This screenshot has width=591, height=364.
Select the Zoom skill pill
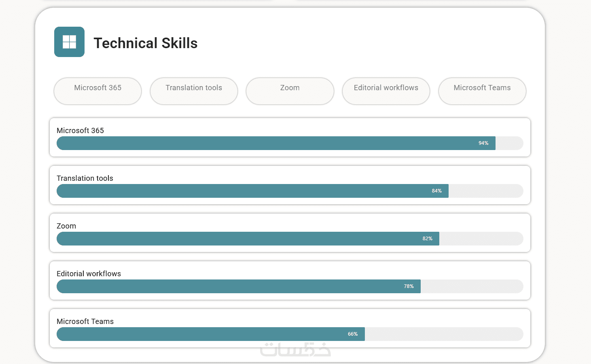pyautogui.click(x=290, y=91)
